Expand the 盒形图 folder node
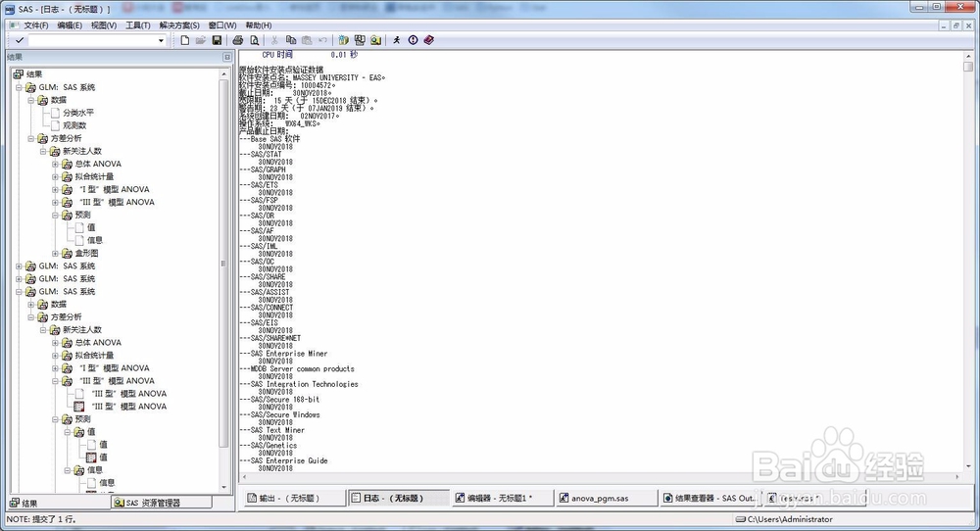This screenshot has height=531, width=980. tap(55, 253)
